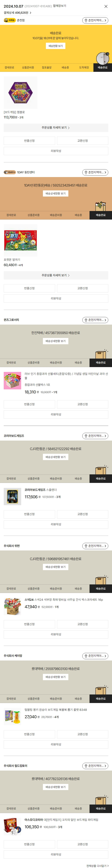
Task: Expand 주문상품 자세히 보기 under 젬블로
Action: [x=56, y=128]
